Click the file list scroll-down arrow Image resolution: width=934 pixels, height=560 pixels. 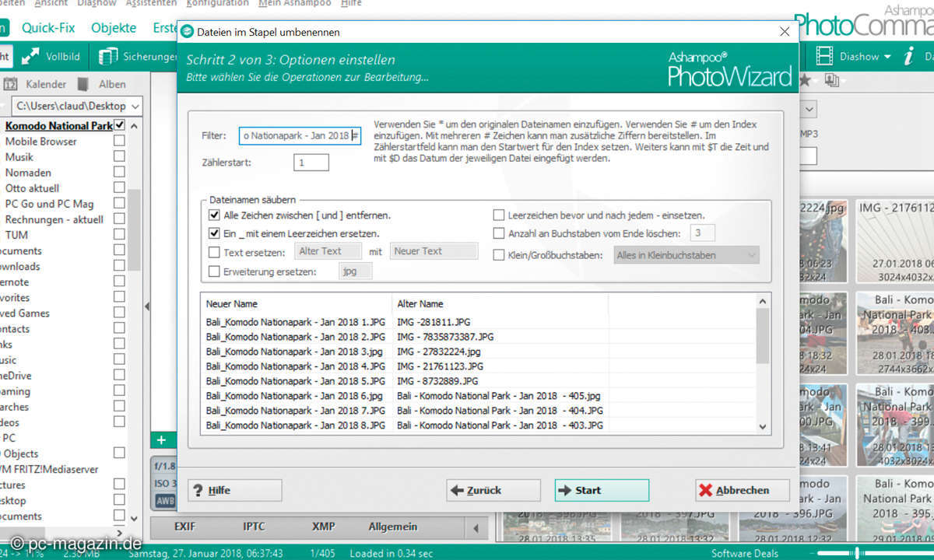(763, 426)
